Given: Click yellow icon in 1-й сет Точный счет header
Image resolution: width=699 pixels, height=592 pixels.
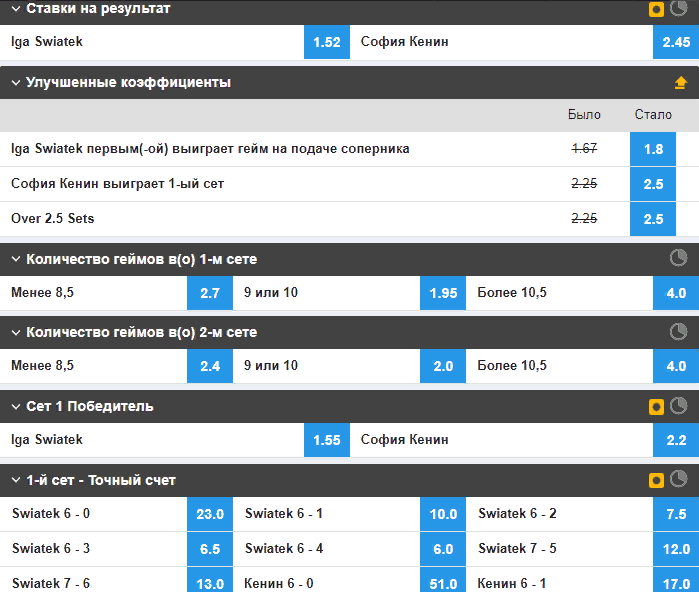Looking at the screenshot, I should (x=656, y=480).
